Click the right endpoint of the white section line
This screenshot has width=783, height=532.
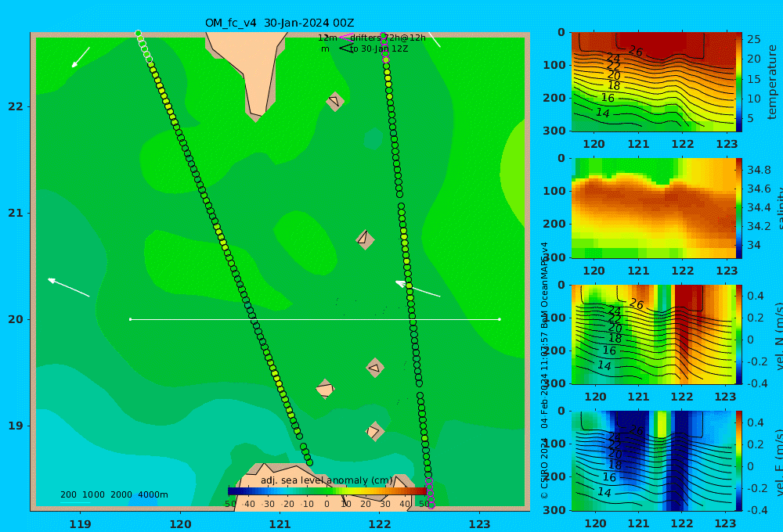click(500, 319)
